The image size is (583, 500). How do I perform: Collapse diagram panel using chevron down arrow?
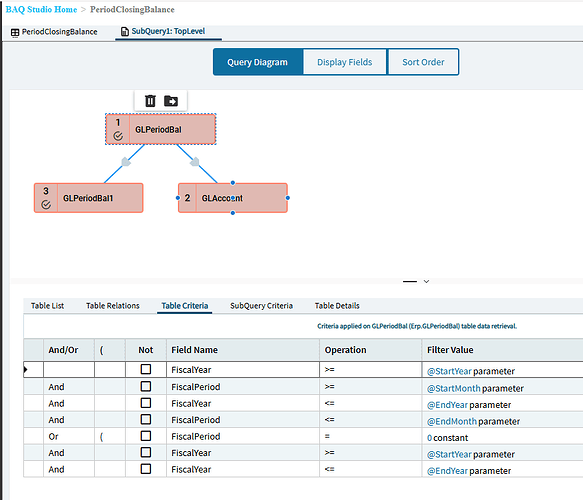pyautogui.click(x=426, y=281)
